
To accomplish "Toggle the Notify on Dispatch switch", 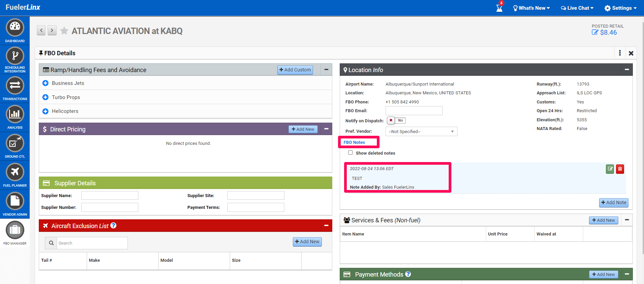I will click(x=396, y=120).
